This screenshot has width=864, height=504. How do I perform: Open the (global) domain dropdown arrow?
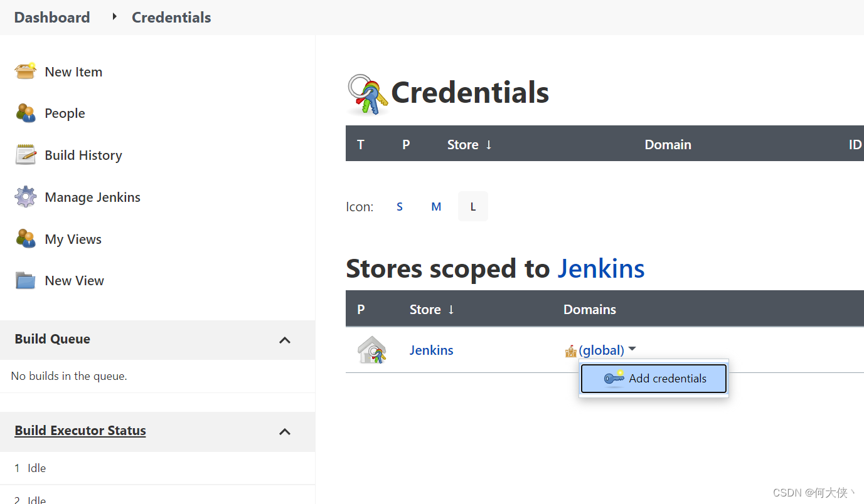click(x=632, y=349)
